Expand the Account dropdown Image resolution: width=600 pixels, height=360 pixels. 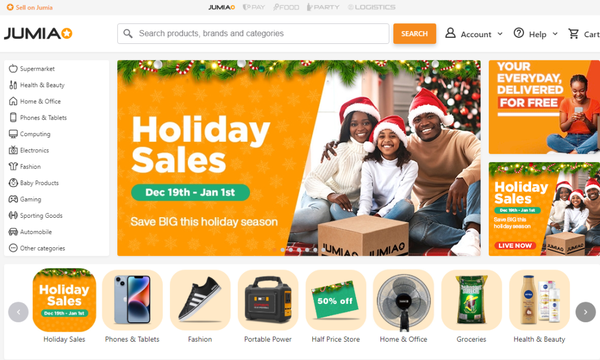(x=474, y=34)
